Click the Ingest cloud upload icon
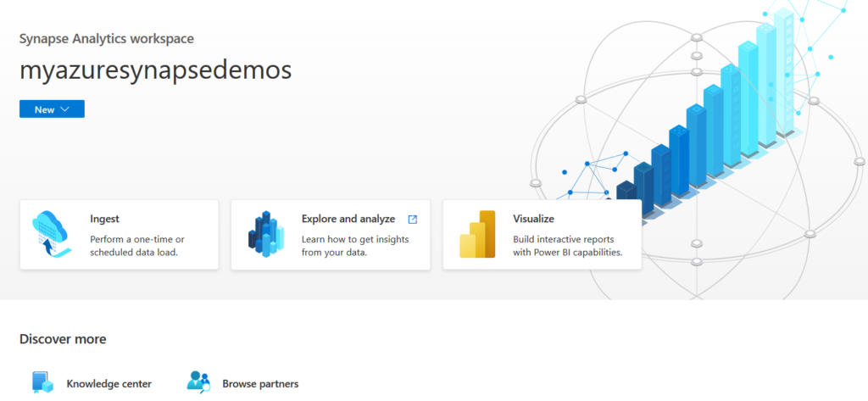 tap(52, 234)
